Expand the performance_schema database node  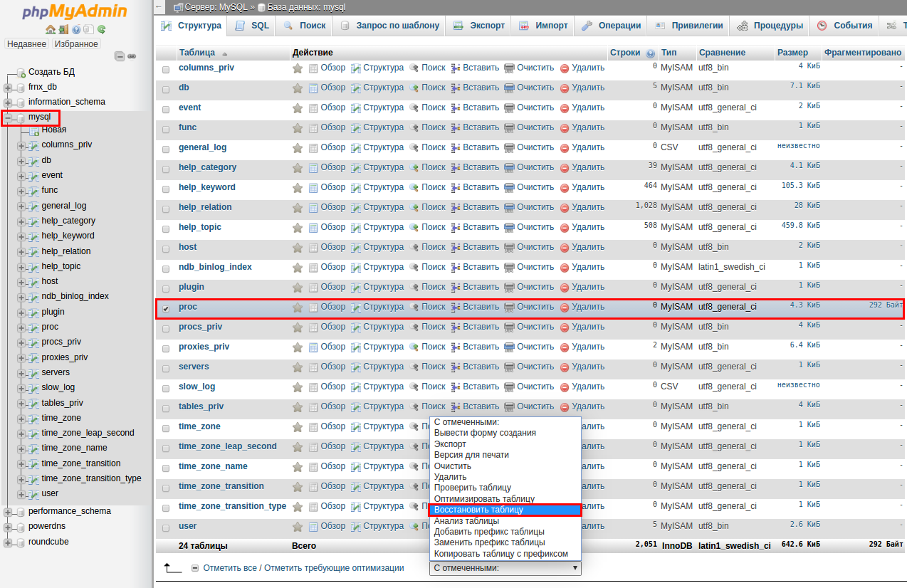(8, 512)
